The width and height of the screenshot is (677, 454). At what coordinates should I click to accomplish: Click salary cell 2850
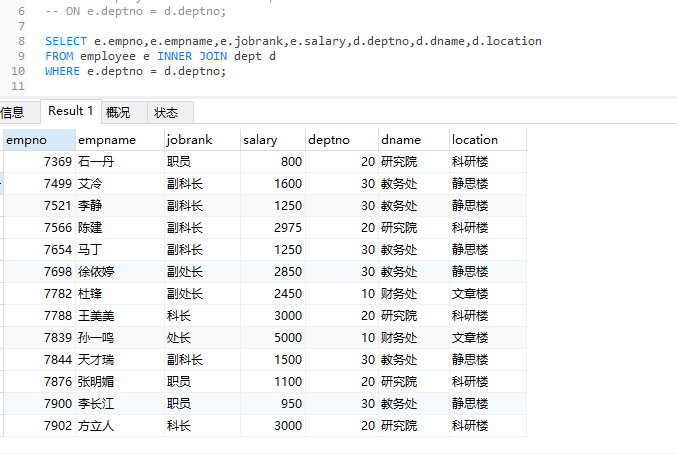tap(273, 272)
